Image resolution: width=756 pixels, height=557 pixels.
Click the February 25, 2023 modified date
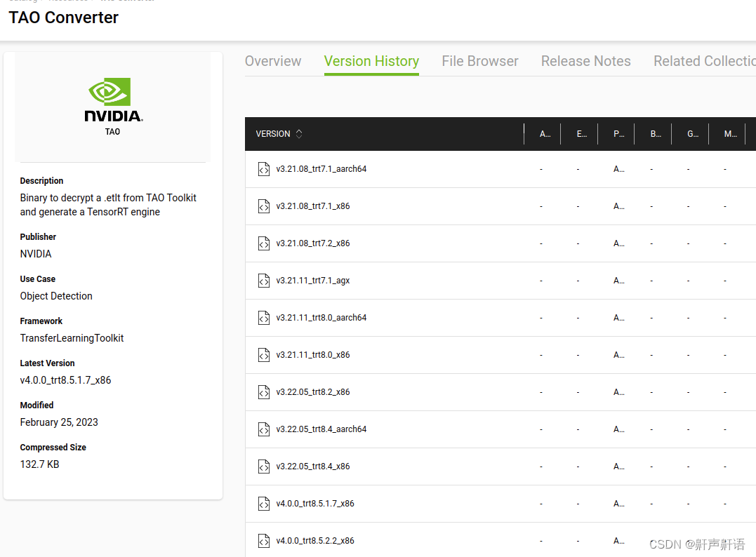click(x=59, y=422)
